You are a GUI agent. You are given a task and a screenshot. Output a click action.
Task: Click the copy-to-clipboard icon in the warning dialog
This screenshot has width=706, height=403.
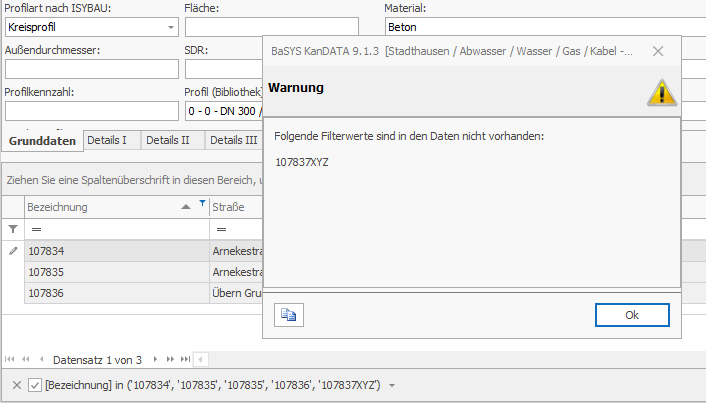[289, 314]
